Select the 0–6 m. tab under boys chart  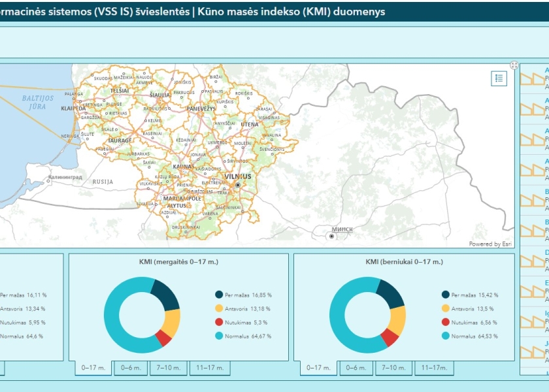pyautogui.click(x=356, y=368)
